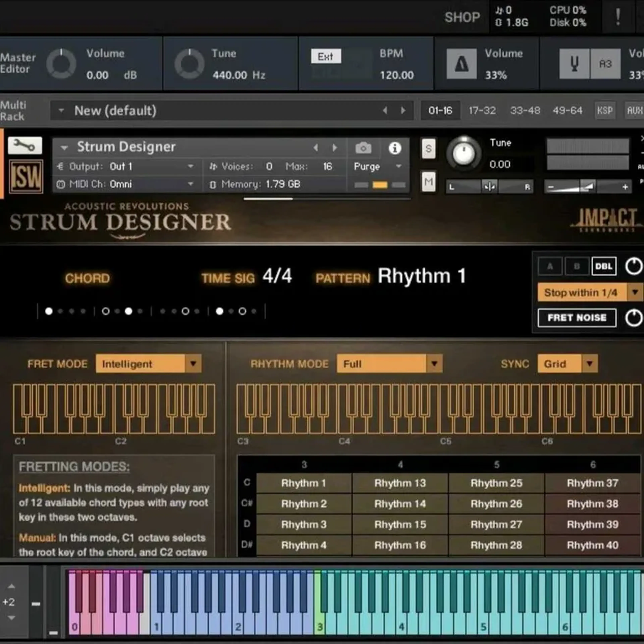Shift keyboard octave up arrow
Viewport: 644px width, 644px height.
[11, 586]
